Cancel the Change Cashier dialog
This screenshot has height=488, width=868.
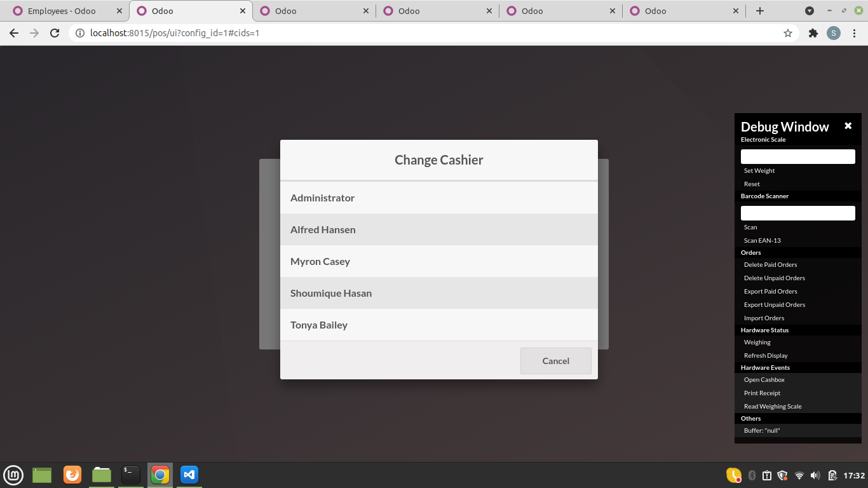(555, 360)
